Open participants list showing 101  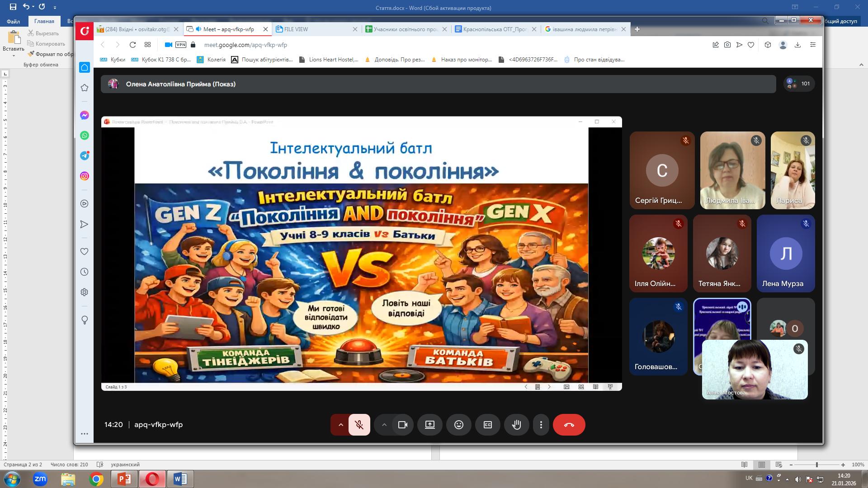[799, 84]
